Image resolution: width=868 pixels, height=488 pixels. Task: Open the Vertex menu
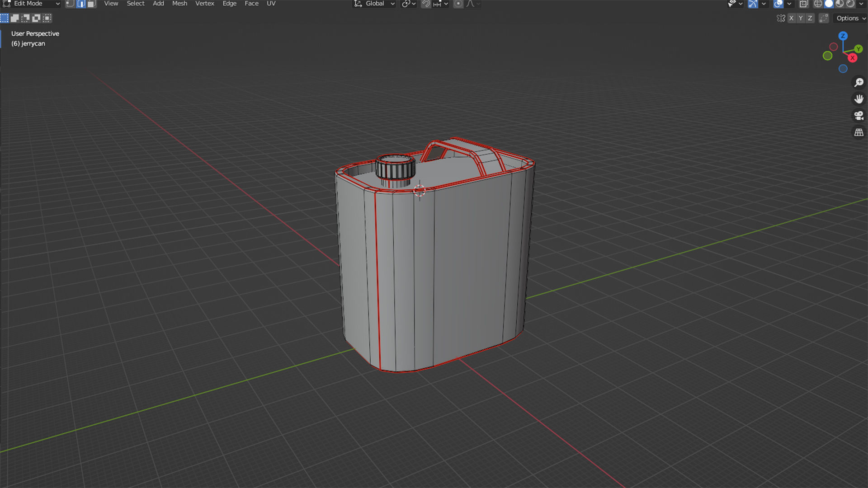click(x=205, y=4)
